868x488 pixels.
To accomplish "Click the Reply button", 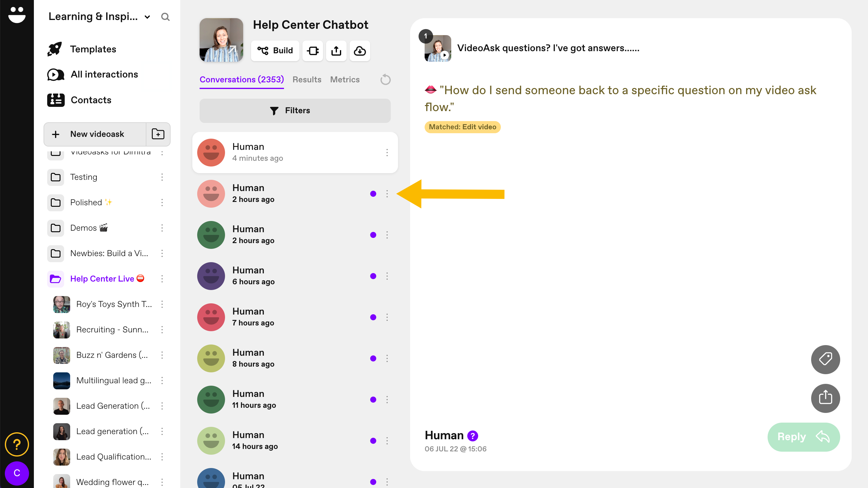I will [x=803, y=437].
